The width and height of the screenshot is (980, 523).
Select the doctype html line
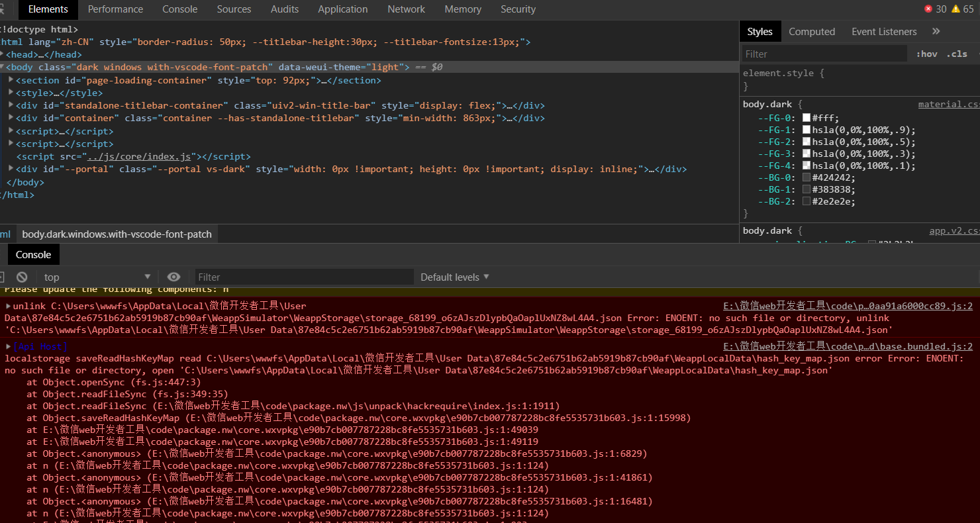click(x=39, y=29)
